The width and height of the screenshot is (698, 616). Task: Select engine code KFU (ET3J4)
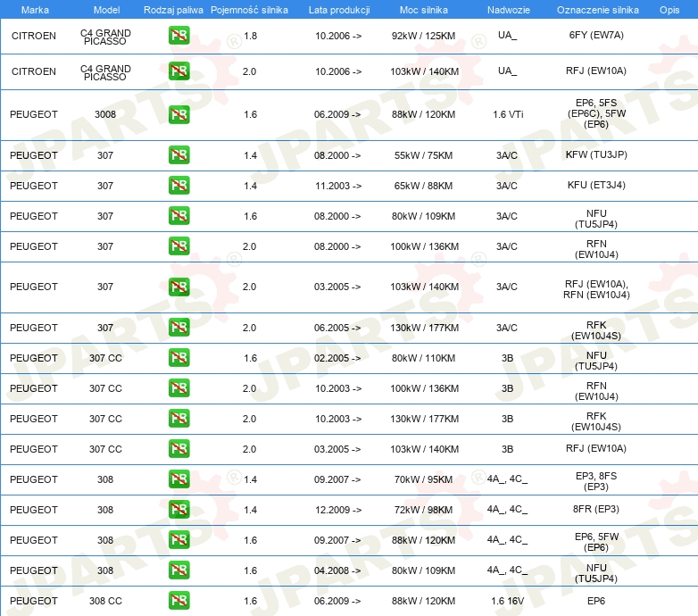596,185
